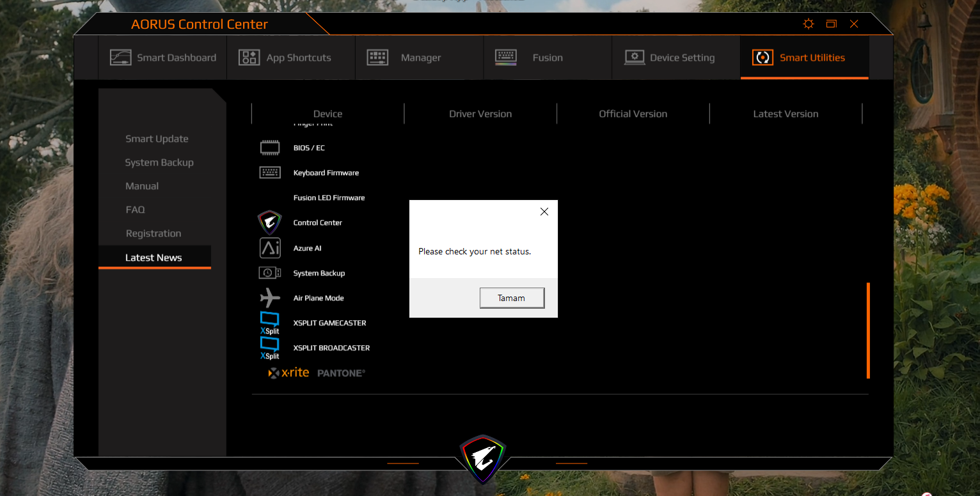Click the orange device list scrollbar

pyautogui.click(x=868, y=330)
